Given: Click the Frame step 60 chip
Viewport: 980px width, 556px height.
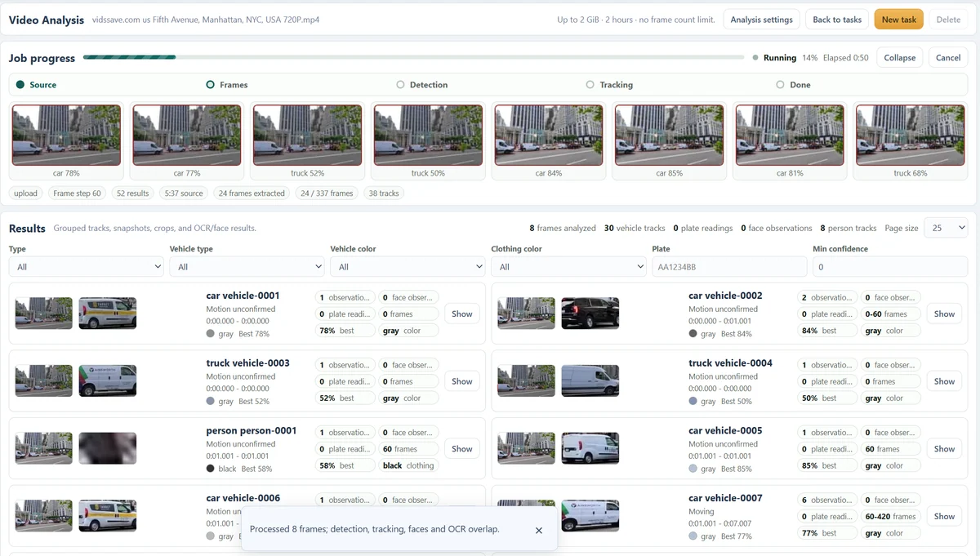Looking at the screenshot, I should 78,193.
